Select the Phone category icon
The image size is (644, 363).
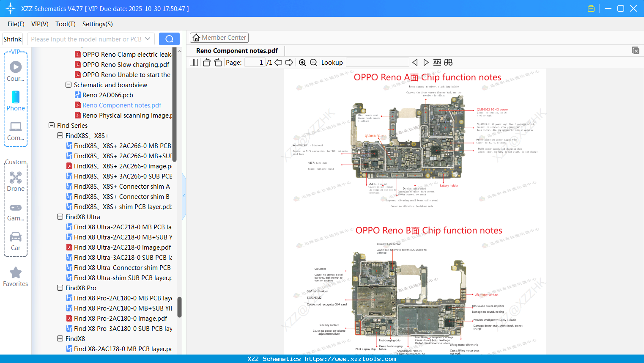16,101
